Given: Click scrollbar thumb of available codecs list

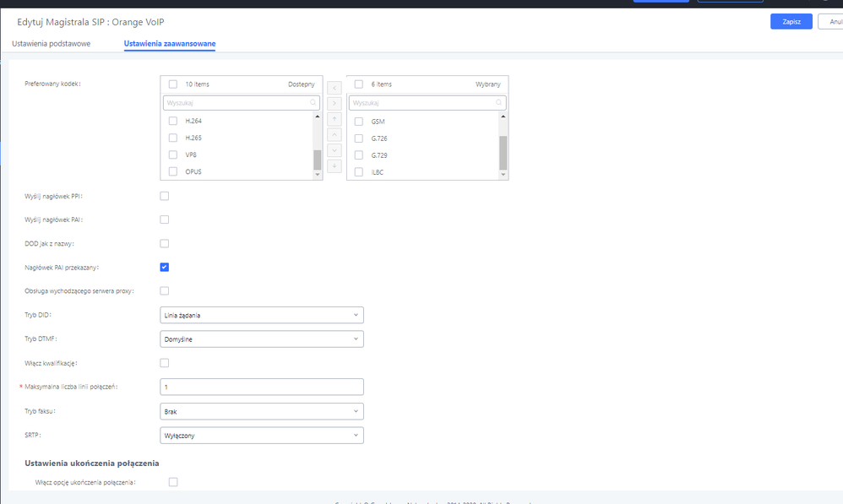Looking at the screenshot, I should point(318,160).
